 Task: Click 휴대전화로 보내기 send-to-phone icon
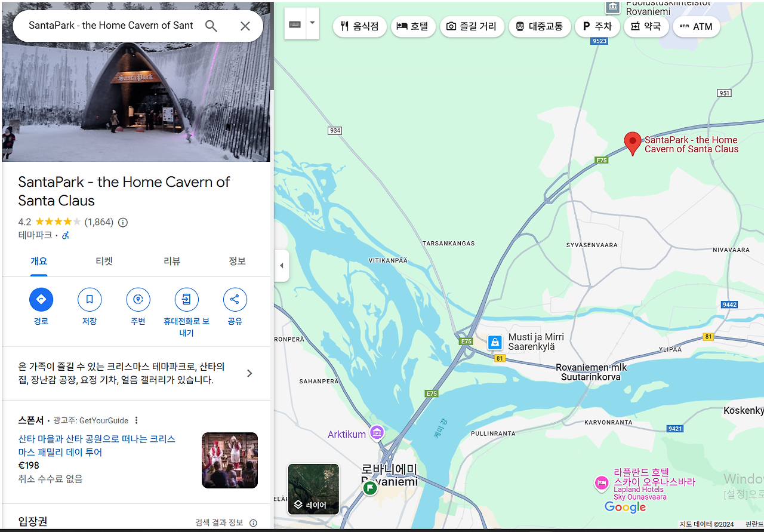tap(186, 299)
